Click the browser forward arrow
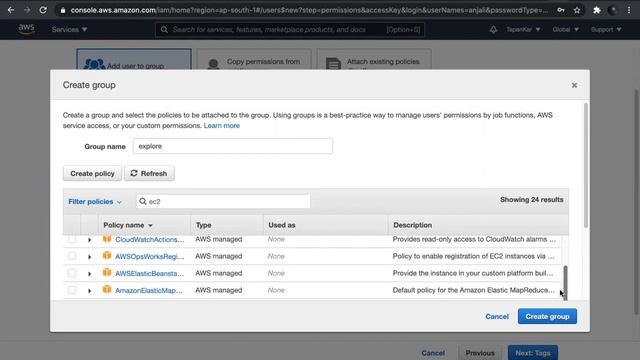 (27, 10)
